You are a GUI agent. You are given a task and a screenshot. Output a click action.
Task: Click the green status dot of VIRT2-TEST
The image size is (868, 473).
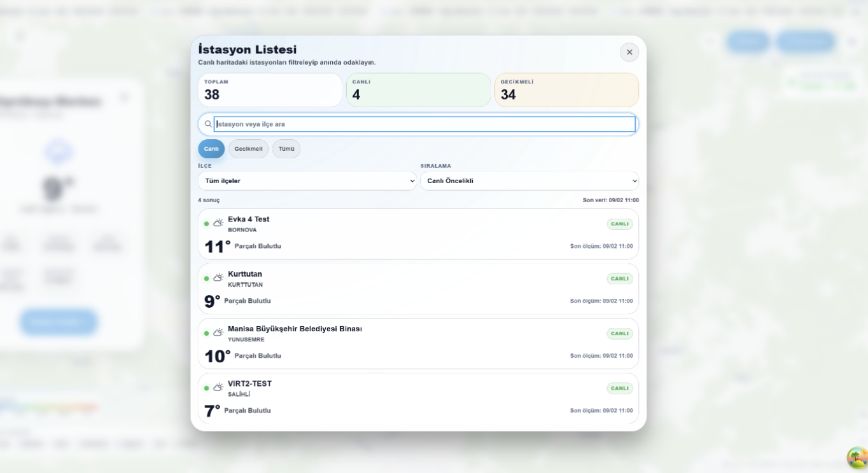click(206, 388)
